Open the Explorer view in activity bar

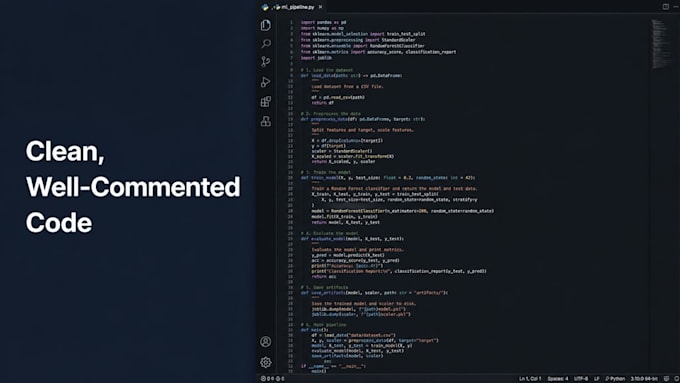pos(266,25)
